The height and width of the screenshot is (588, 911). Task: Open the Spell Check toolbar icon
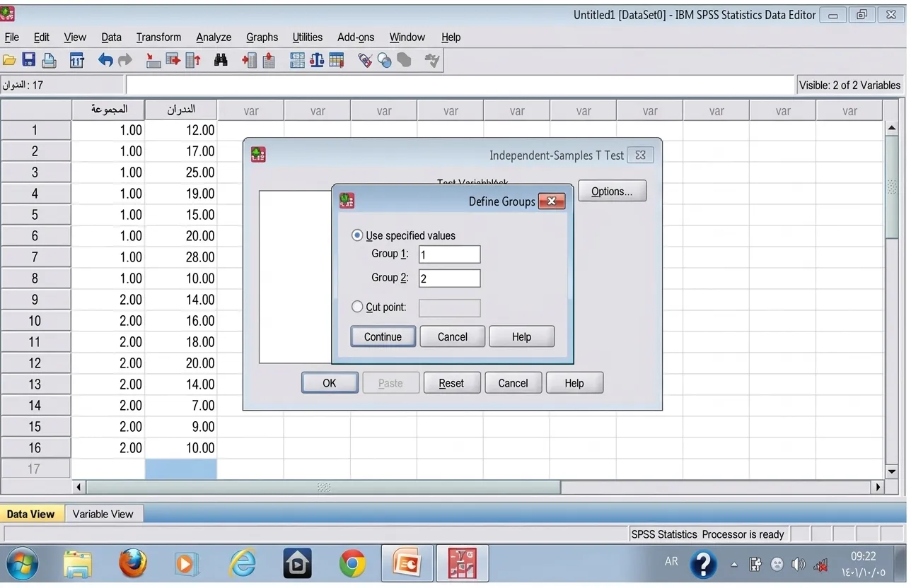(432, 61)
